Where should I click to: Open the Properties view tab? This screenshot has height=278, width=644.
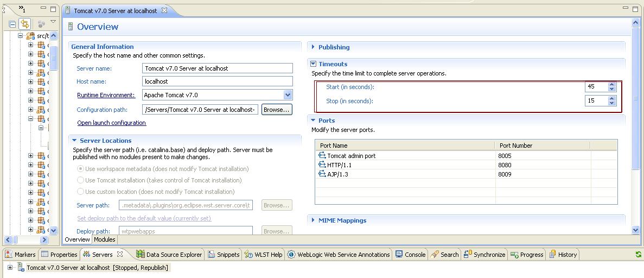pyautogui.click(x=59, y=255)
